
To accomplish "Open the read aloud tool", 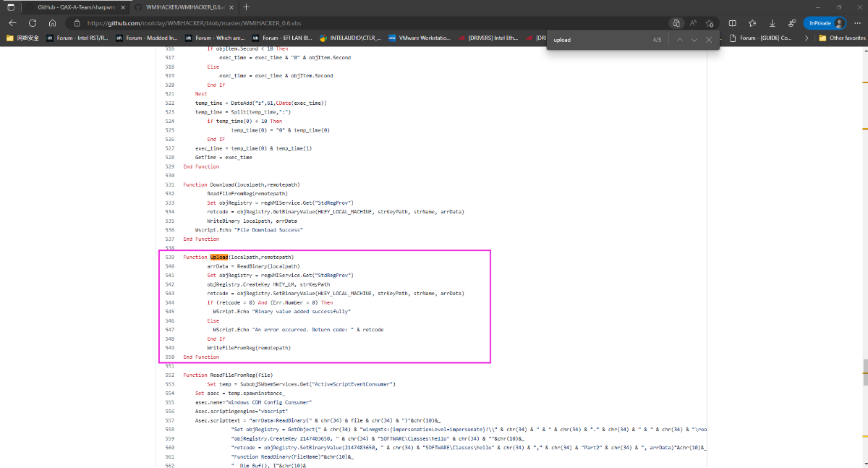I will click(x=693, y=22).
